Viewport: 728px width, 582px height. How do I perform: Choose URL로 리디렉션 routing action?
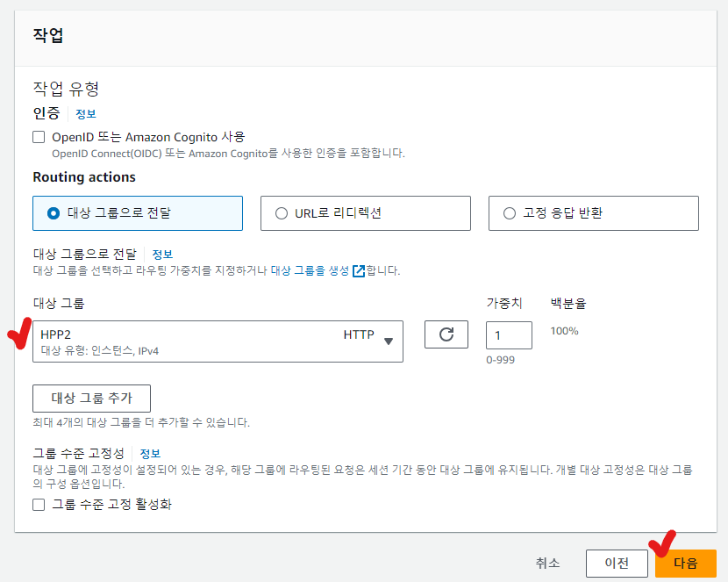[x=282, y=212]
